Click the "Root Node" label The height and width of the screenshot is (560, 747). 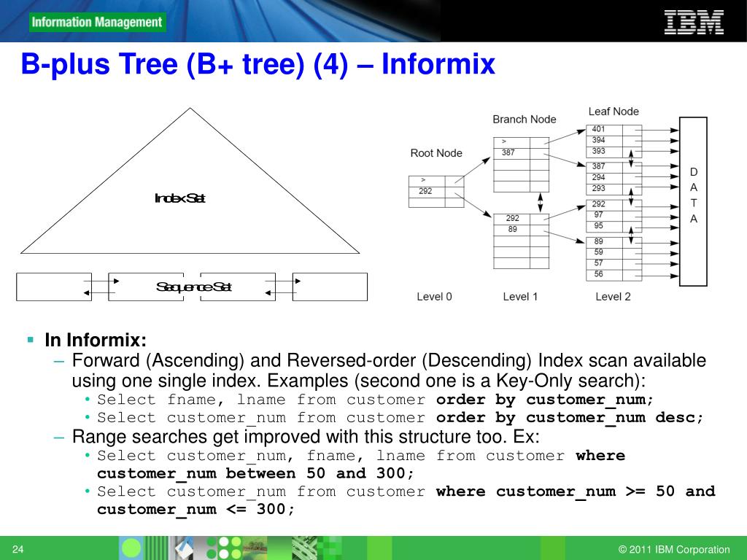436,153
